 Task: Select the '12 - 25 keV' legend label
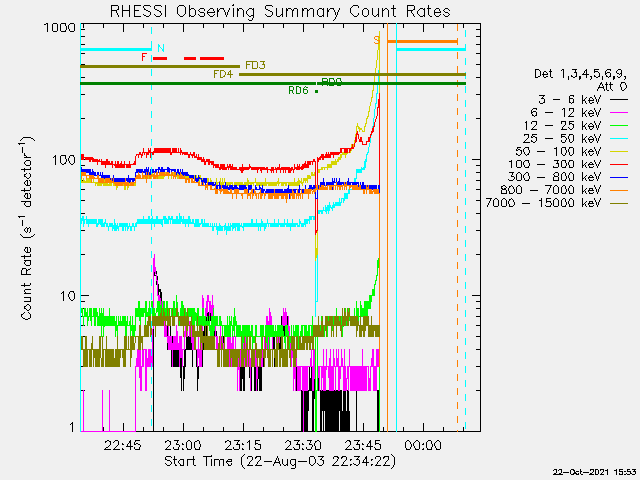(x=562, y=125)
